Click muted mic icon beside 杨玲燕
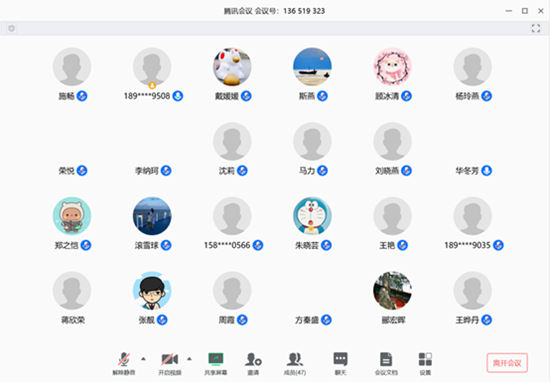The image size is (550, 382). [487, 96]
